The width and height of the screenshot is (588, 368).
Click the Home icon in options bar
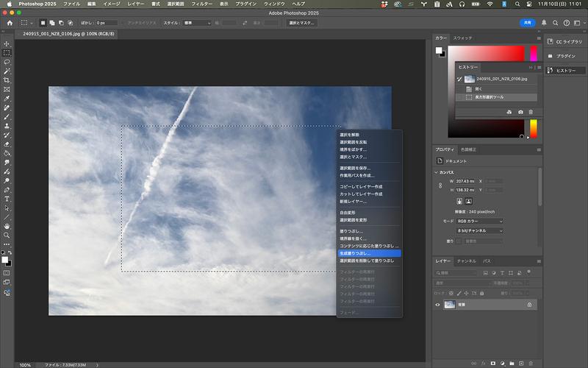pyautogui.click(x=10, y=23)
